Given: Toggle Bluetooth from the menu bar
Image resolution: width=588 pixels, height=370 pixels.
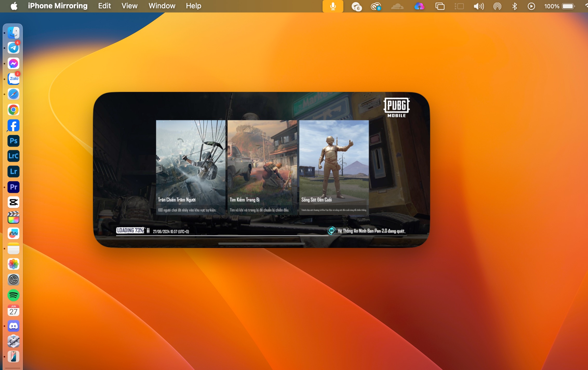Looking at the screenshot, I should [x=514, y=6].
